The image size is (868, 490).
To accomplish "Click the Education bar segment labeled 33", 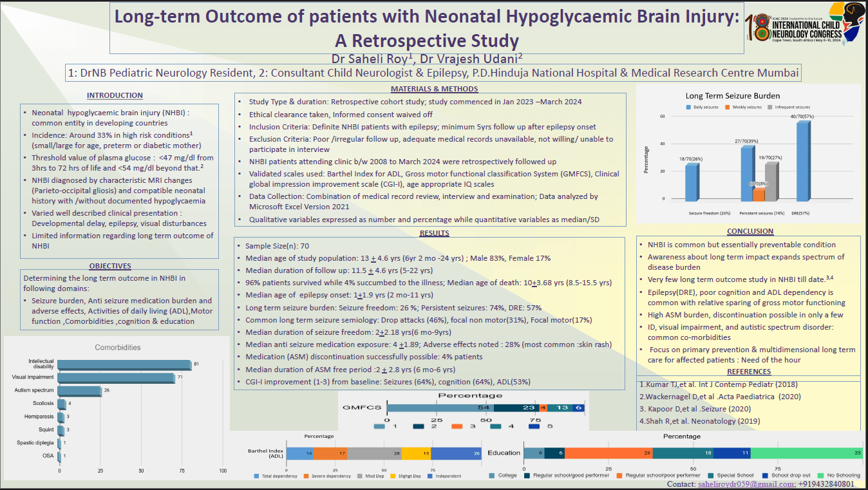I will (807, 453).
